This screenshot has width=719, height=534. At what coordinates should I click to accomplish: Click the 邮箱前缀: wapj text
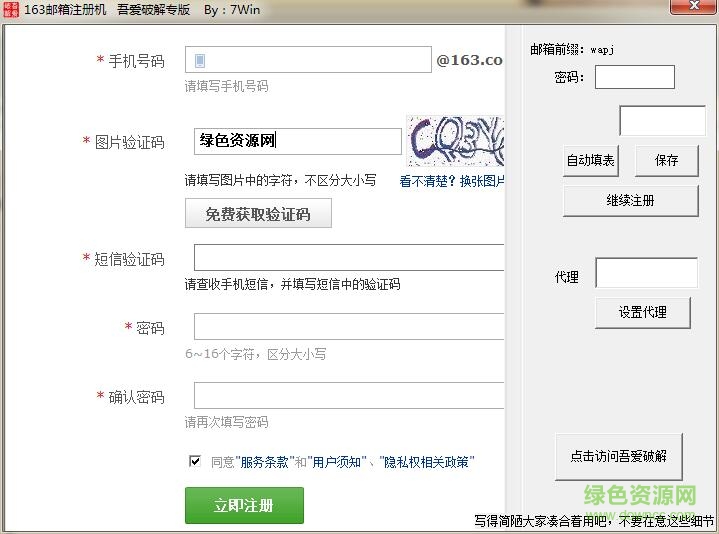(572, 49)
